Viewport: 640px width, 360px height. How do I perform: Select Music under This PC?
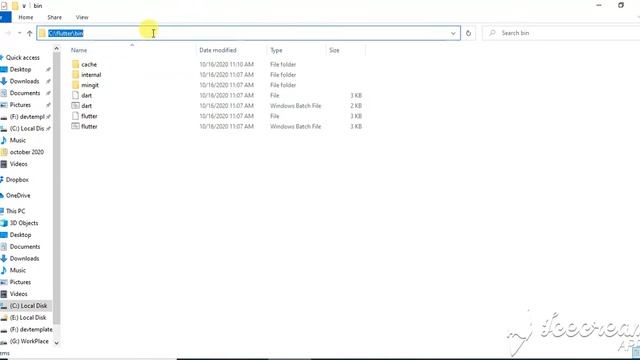[x=18, y=270]
